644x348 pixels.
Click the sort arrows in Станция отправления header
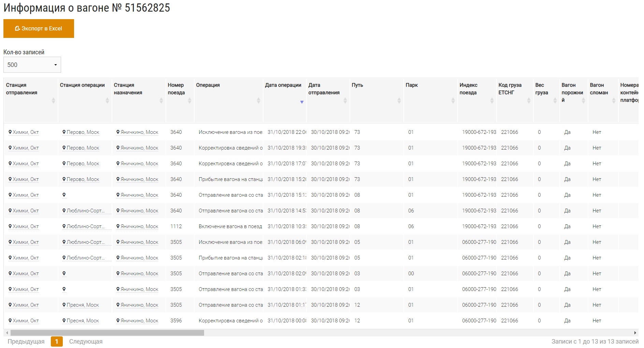53,100
